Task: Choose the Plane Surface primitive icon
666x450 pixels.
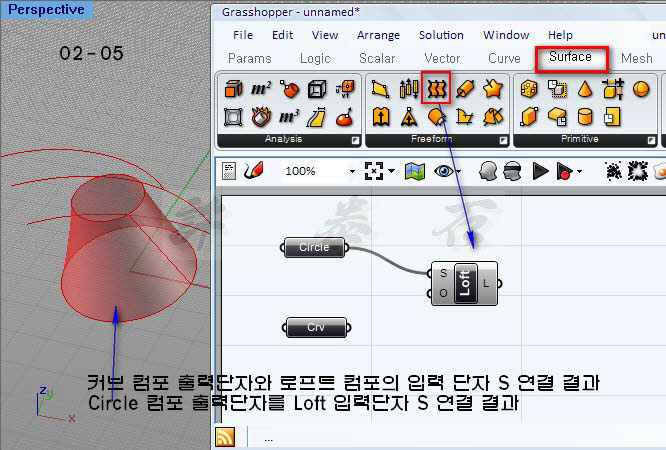Action: (x=612, y=116)
